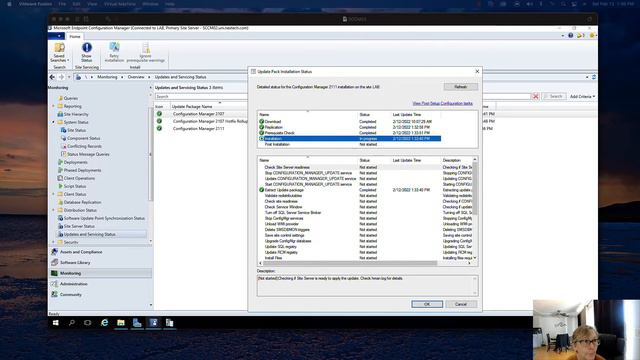Expand the Distribution Status folder
640x360 pixels.
[53, 210]
